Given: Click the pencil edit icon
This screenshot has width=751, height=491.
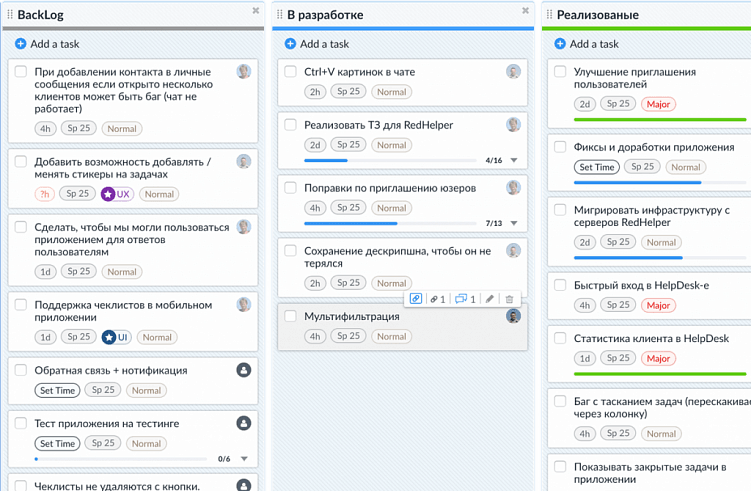Looking at the screenshot, I should tap(489, 299).
